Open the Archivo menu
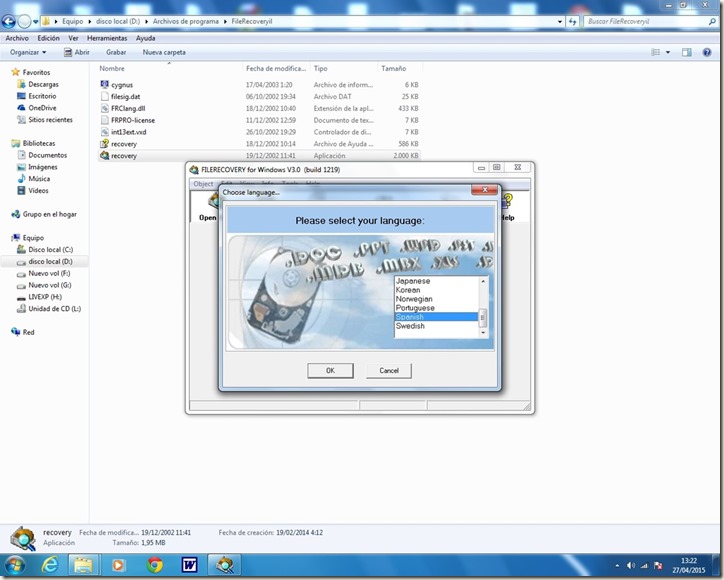This screenshot has height=580, width=724. coord(17,38)
